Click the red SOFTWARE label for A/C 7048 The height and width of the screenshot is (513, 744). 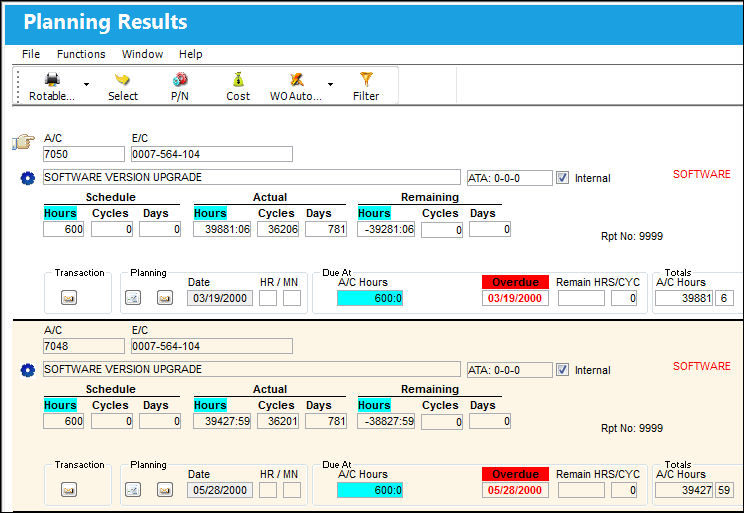701,366
